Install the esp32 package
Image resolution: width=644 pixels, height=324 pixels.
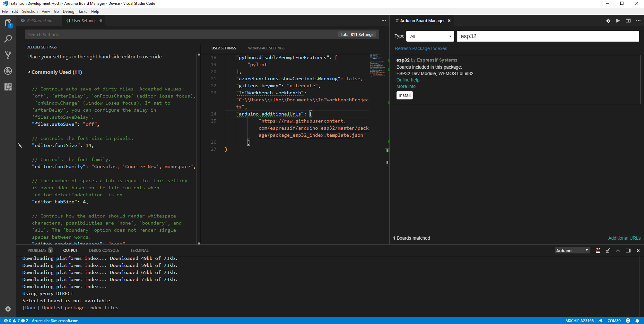404,95
